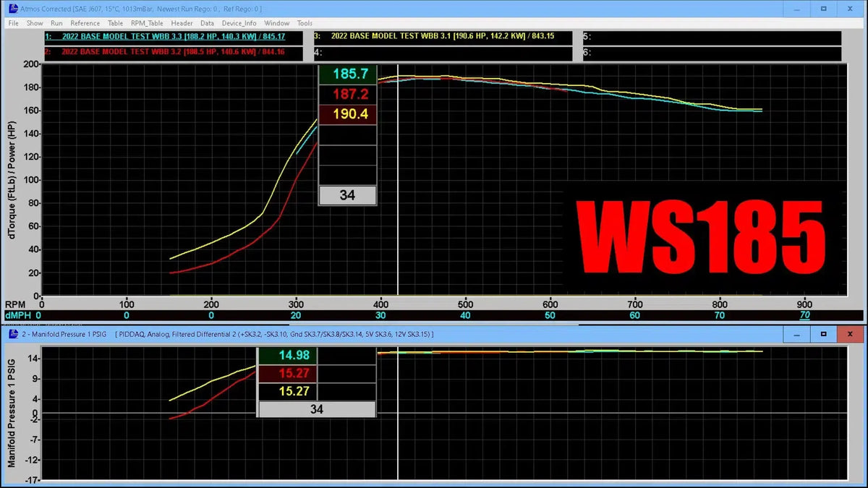Screen dimensions: 868x488
Task: Open the Tools menu
Action: click(305, 23)
